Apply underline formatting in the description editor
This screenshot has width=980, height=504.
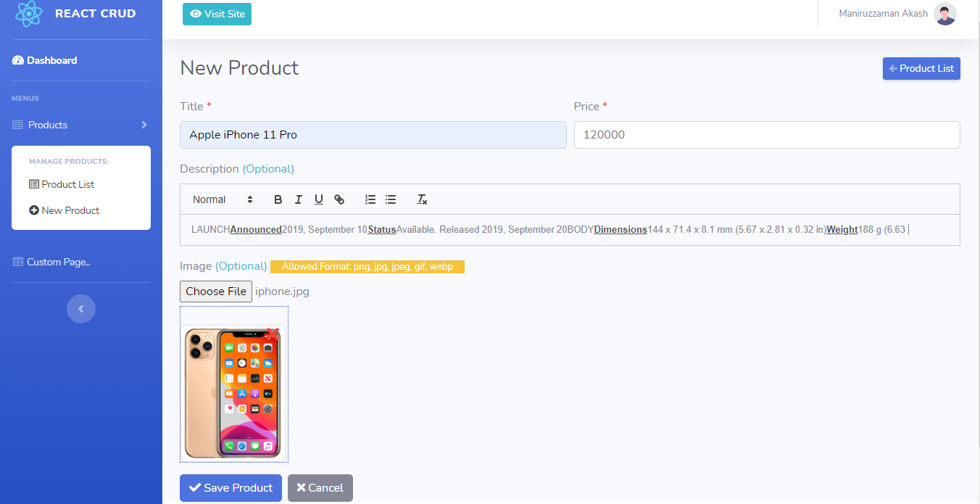(318, 199)
